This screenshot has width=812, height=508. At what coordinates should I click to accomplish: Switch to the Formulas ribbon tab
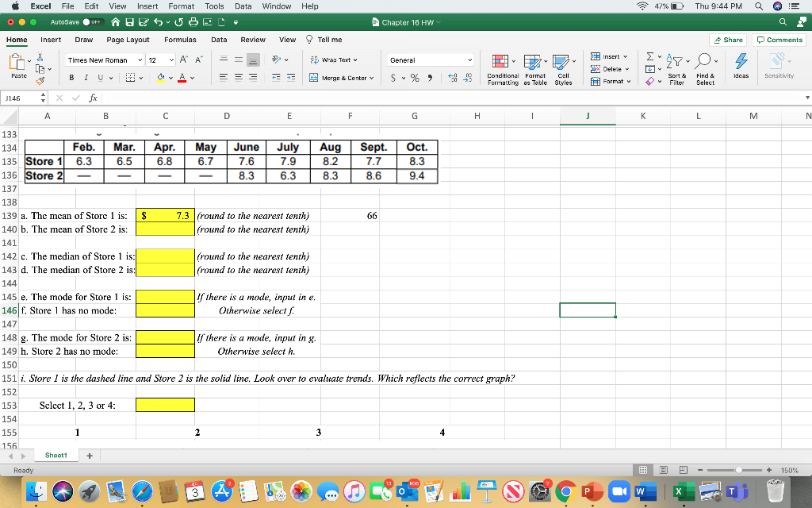coord(181,40)
